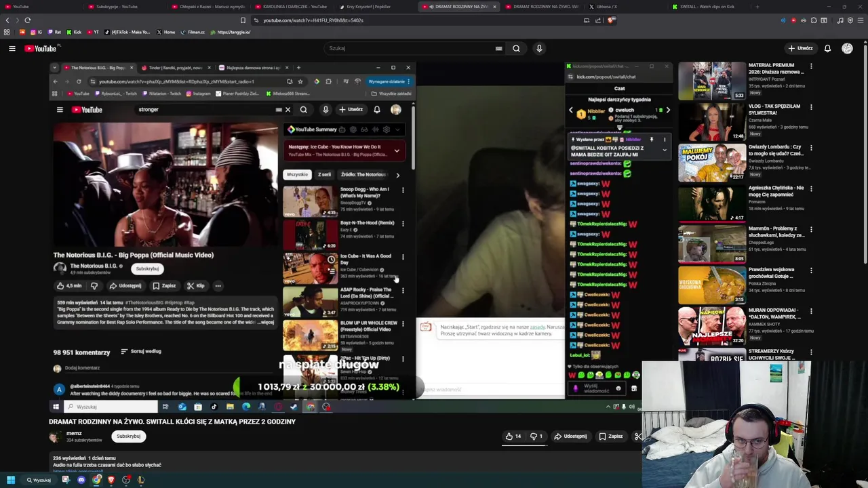
Task: Like the video with 14 likes
Action: pyautogui.click(x=513, y=436)
